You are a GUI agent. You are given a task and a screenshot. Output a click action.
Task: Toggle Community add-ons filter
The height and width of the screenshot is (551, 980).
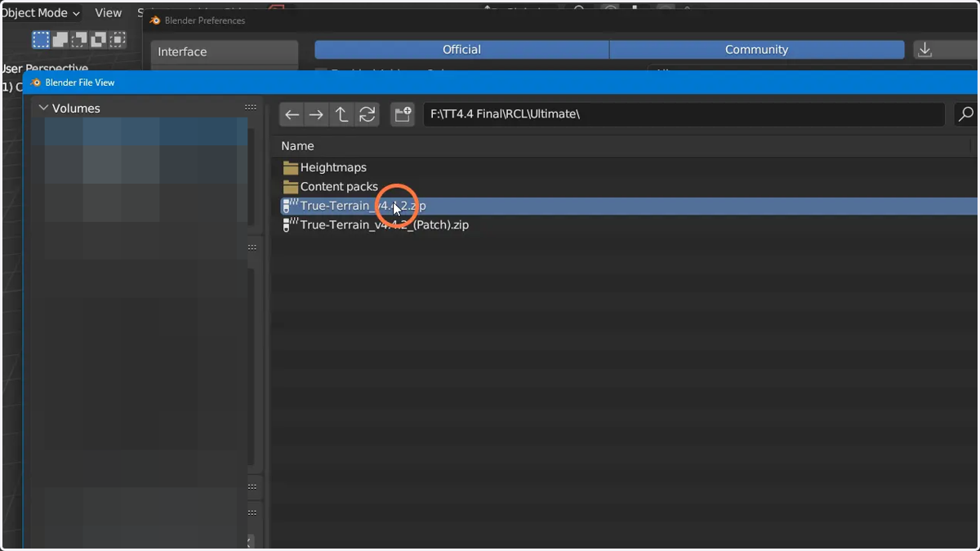pyautogui.click(x=757, y=50)
